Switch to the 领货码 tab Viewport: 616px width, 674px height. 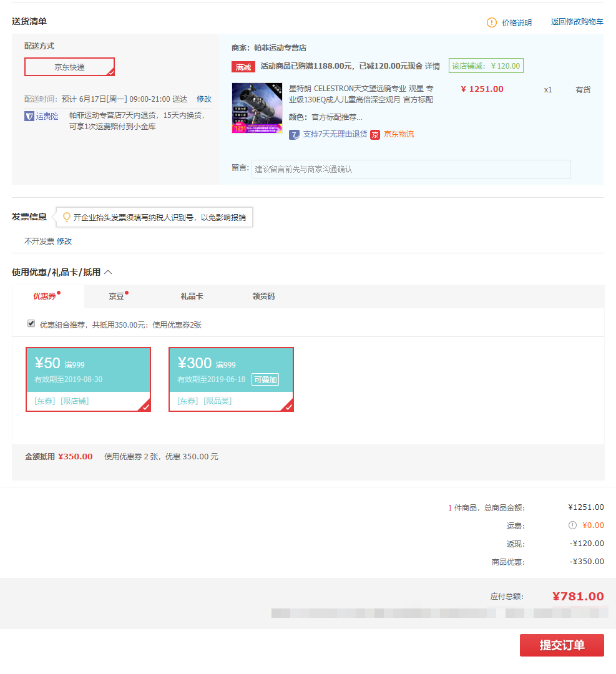pyautogui.click(x=263, y=296)
